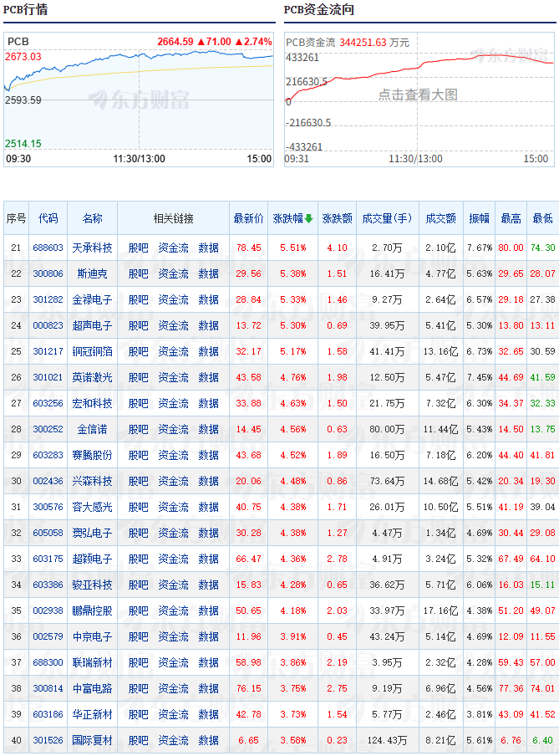The image size is (559, 756).
Task: Open 中富电路 stock page
Action: pos(92,689)
